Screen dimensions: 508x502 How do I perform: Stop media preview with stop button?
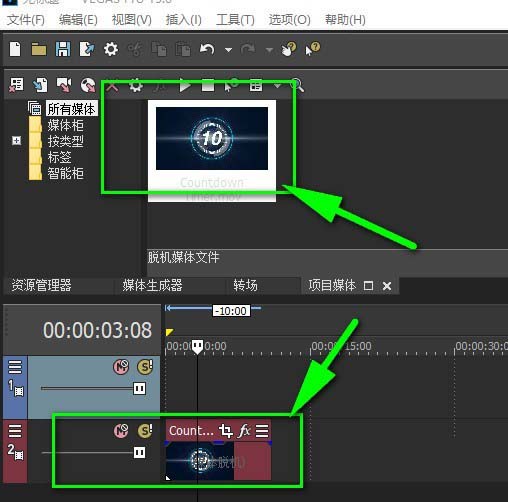pos(208,85)
